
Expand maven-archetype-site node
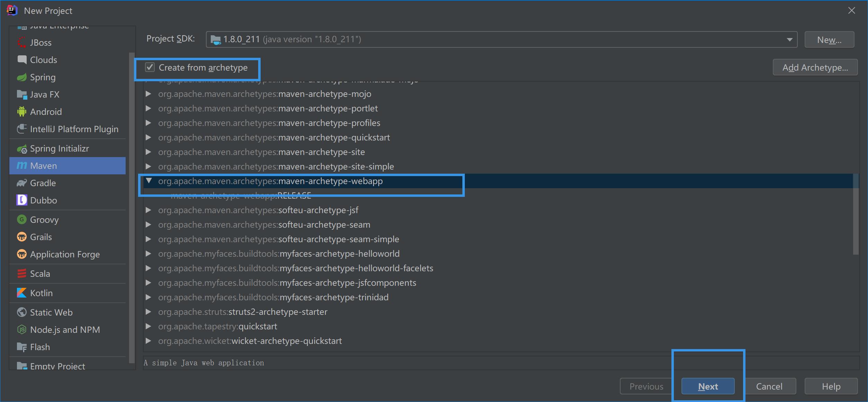tap(148, 152)
